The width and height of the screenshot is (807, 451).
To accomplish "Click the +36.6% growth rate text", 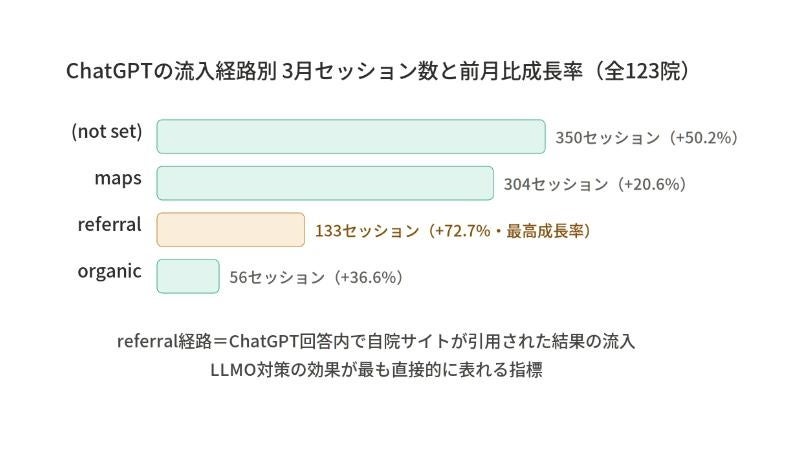I will tap(369, 278).
